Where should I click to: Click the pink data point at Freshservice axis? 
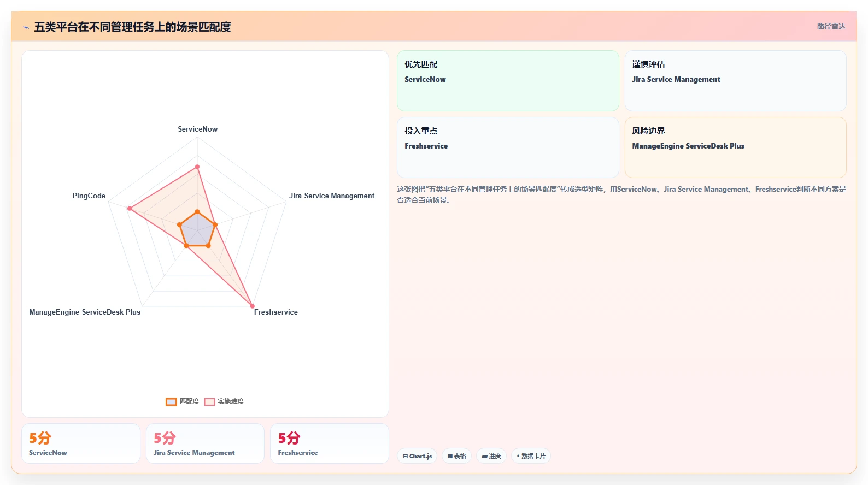[x=252, y=306]
